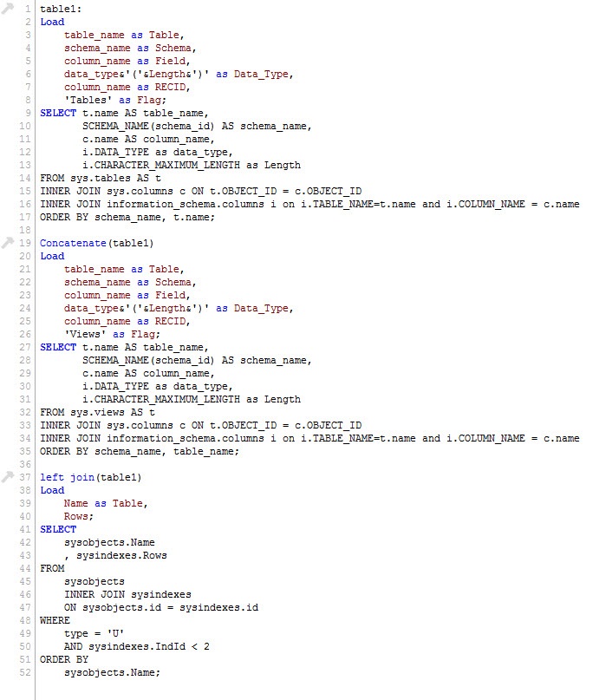Click 'i.DATA_TYPE as data_type,' on line 12
Image resolution: width=612 pixels, height=700 pixels.
[x=158, y=153]
